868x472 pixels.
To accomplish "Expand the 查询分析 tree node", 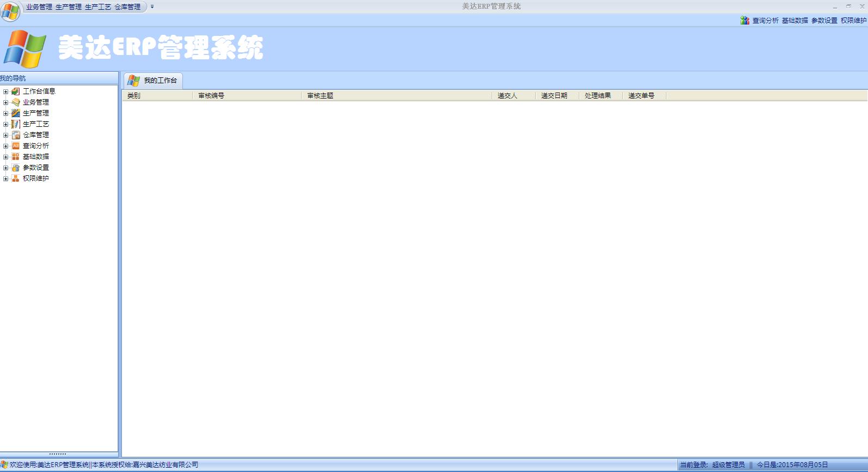I will tap(5, 146).
